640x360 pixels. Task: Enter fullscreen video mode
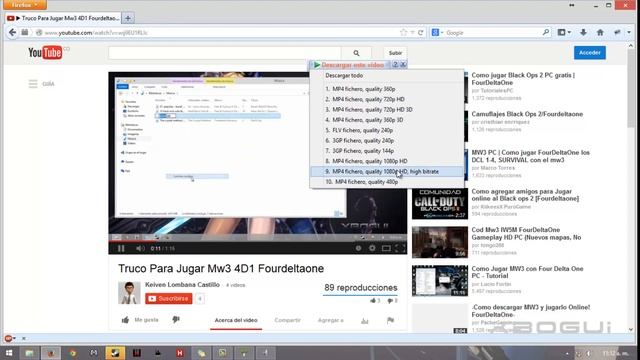pos(400,248)
